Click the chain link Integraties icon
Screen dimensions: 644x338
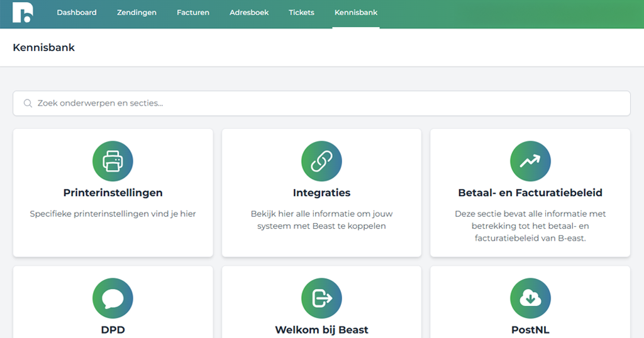coord(321,161)
